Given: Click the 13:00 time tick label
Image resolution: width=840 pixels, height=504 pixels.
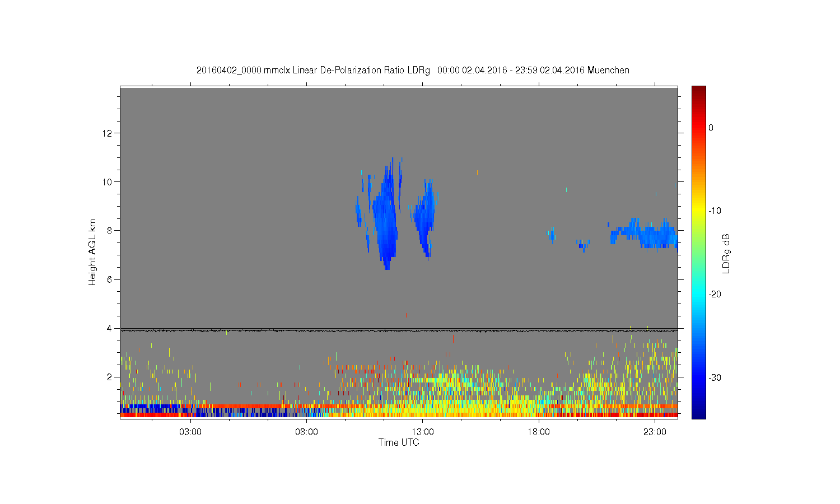Looking at the screenshot, I should click(423, 432).
